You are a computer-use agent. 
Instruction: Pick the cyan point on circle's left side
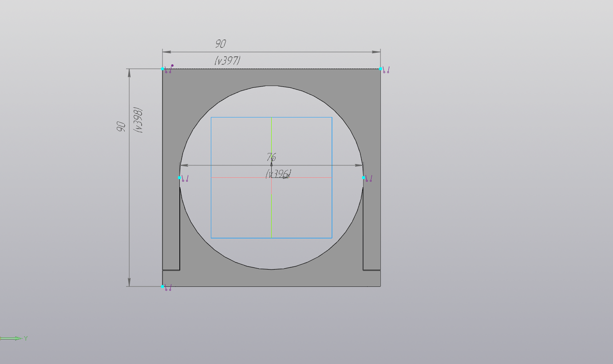pyautogui.click(x=179, y=177)
